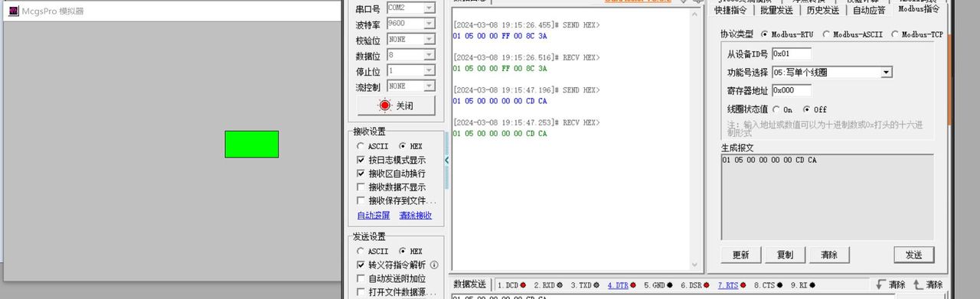Image resolution: width=980 pixels, height=299 pixels.
Task: Open the 校验位 NONE dropdown
Action: coord(429,40)
